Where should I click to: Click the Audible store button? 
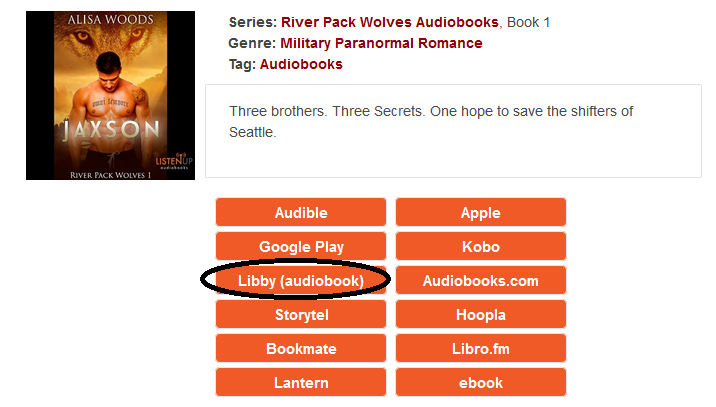301,213
